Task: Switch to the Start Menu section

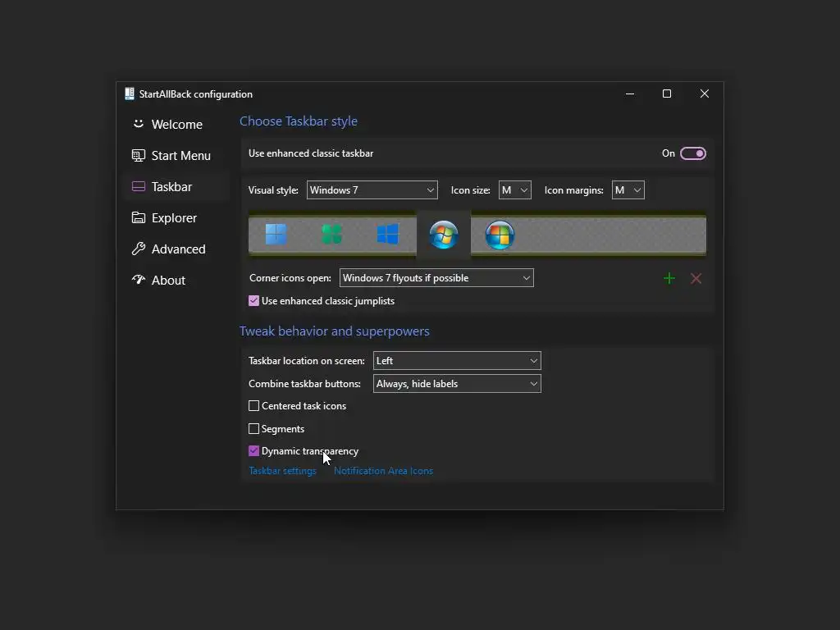Action: pos(176,155)
